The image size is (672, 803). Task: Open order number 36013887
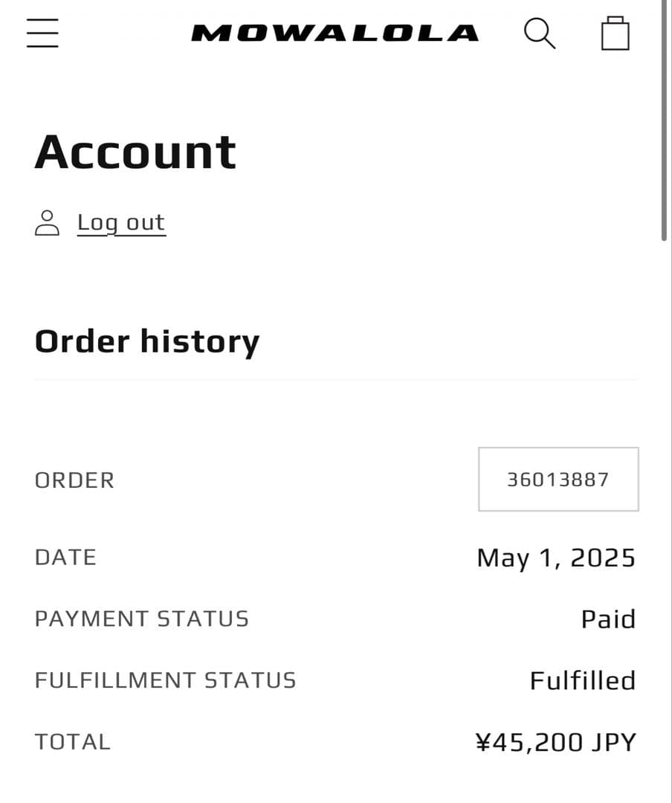pos(558,480)
